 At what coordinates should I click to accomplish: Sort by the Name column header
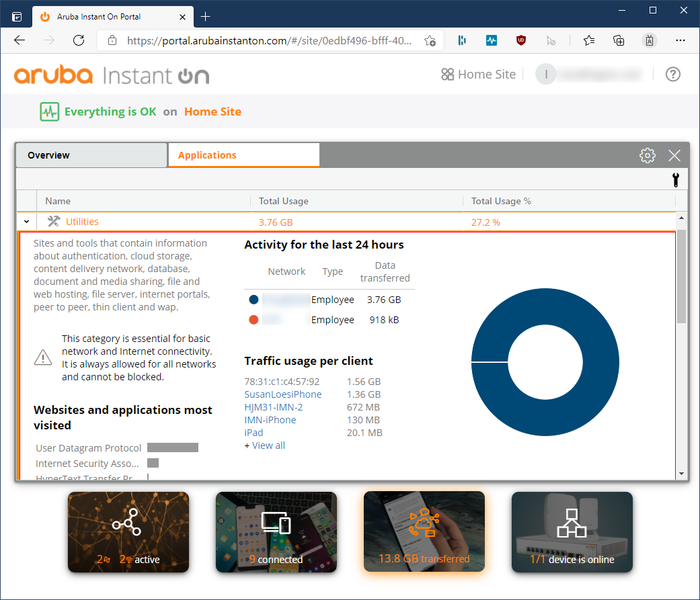[x=58, y=201]
